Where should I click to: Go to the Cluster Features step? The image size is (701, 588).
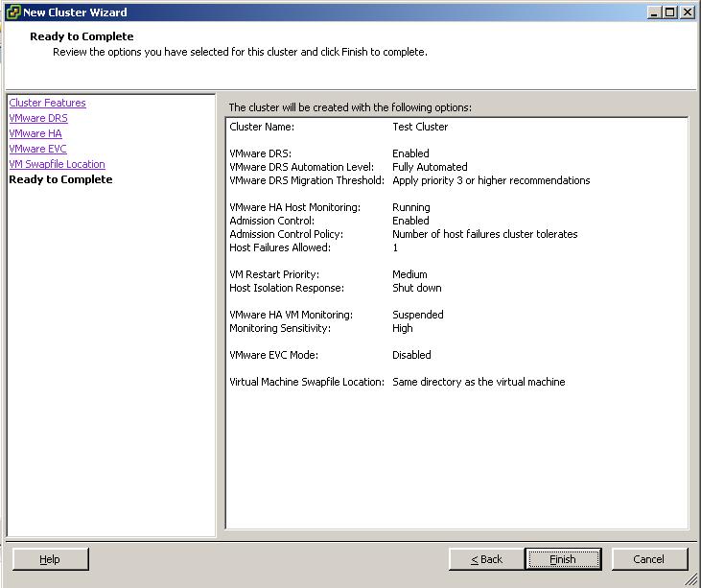pos(47,103)
